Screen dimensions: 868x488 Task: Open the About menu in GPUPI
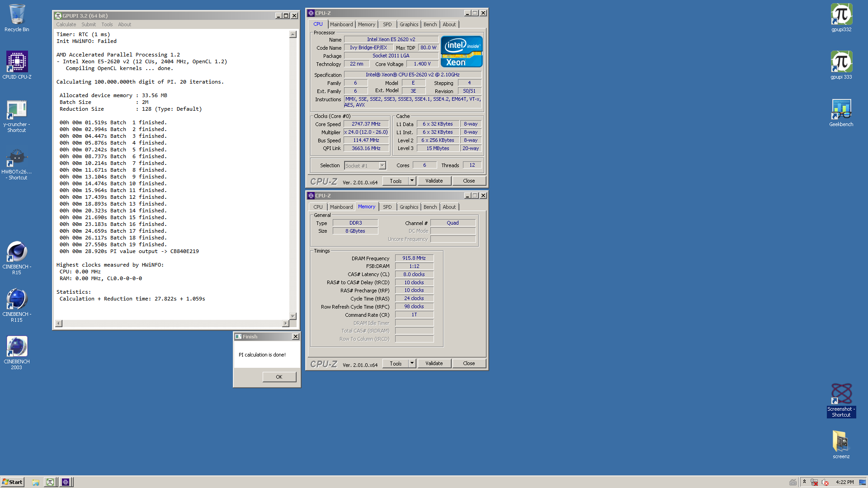pos(125,24)
